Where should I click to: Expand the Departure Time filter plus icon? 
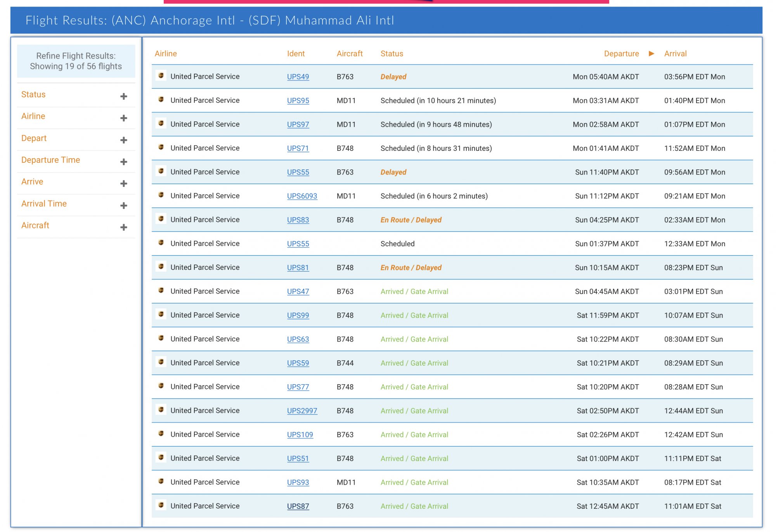[x=124, y=162]
